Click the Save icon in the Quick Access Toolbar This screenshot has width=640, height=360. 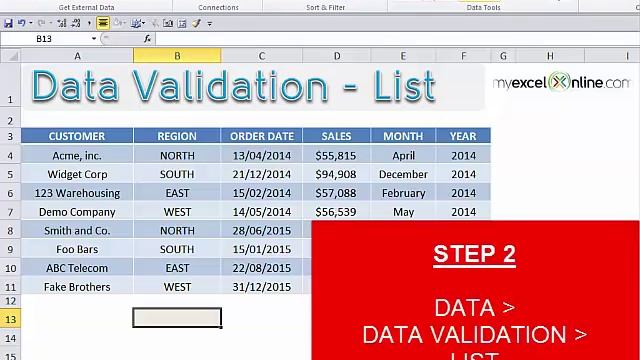tap(9, 23)
